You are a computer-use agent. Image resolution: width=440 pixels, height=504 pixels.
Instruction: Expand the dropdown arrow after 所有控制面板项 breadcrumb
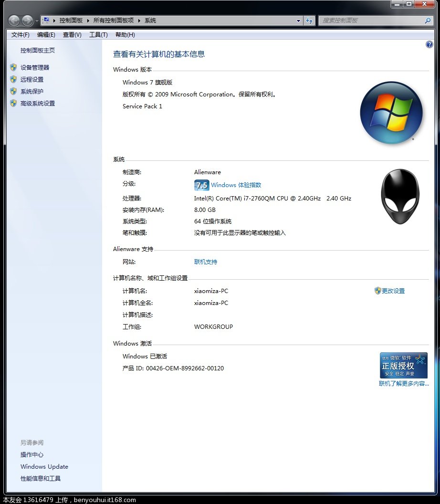pyautogui.click(x=139, y=21)
